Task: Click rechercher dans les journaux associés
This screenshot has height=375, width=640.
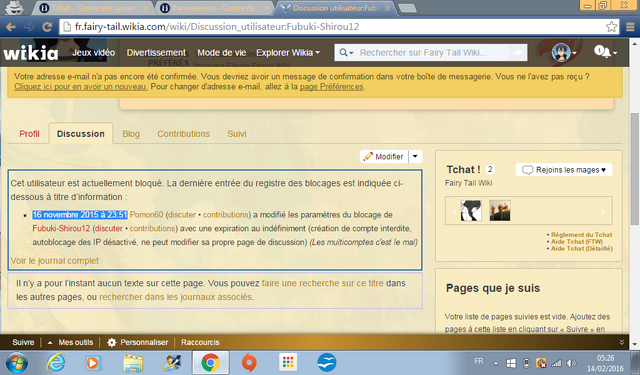Action: [x=176, y=297]
